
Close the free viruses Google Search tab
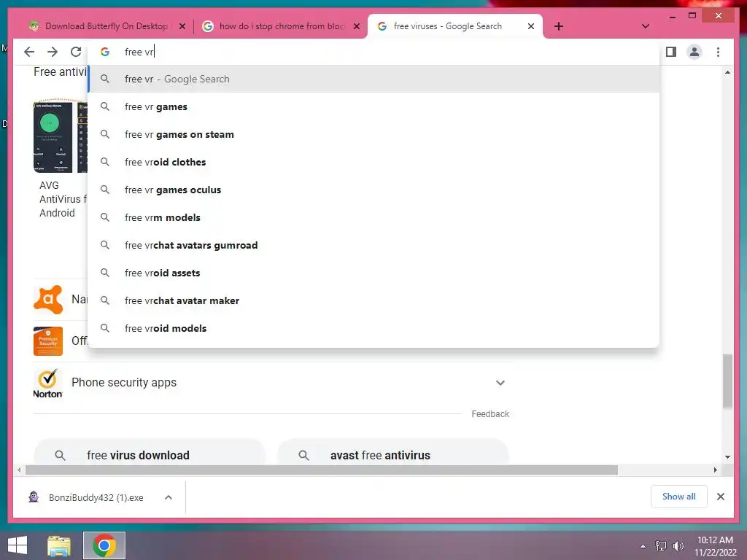pyautogui.click(x=531, y=26)
